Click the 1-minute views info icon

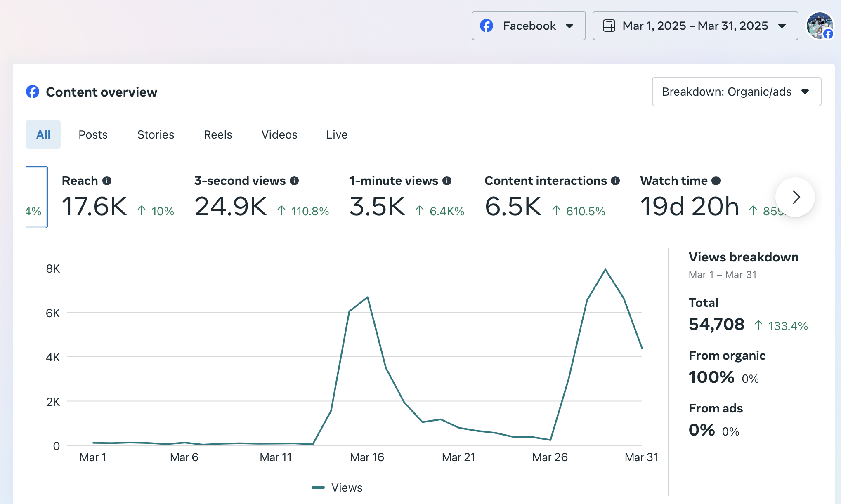[x=447, y=181]
